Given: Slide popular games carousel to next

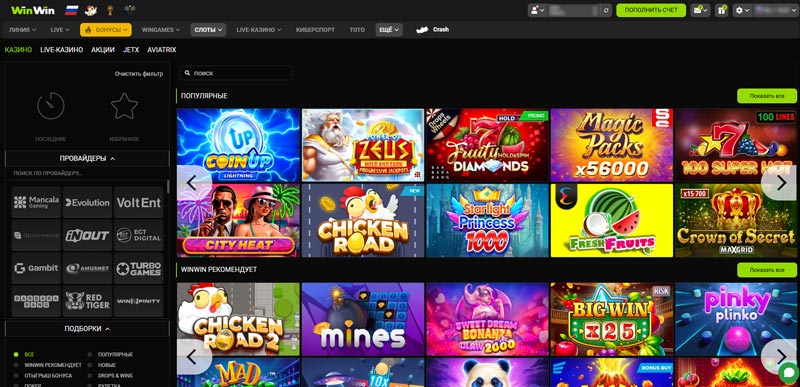Looking at the screenshot, I should 781,183.
